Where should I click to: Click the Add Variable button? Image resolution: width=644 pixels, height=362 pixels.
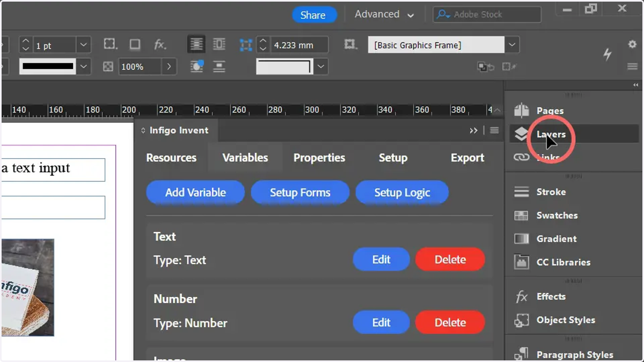[195, 193]
